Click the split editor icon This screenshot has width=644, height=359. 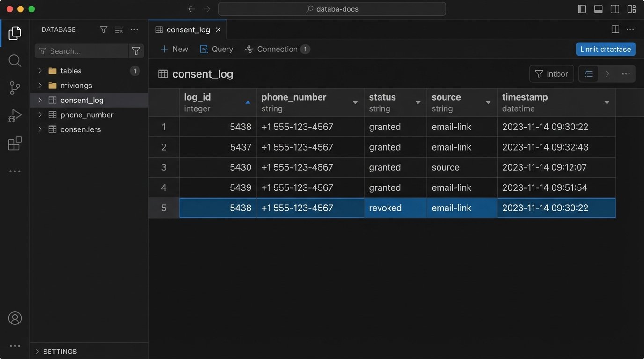point(615,29)
